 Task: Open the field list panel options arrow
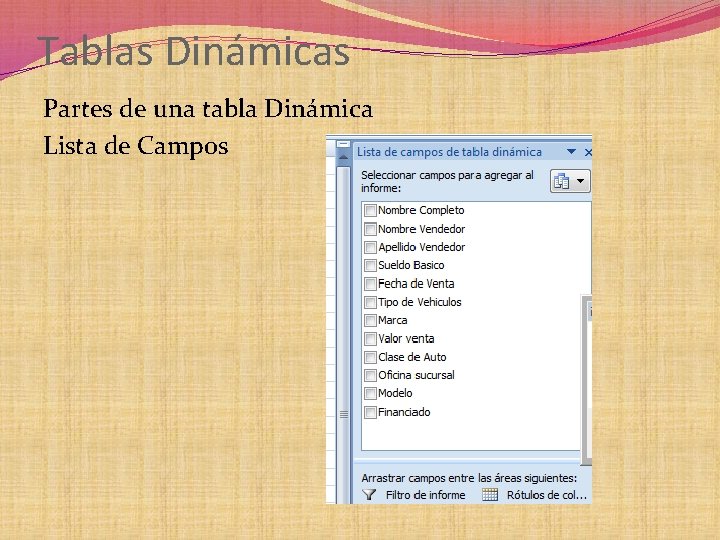pos(571,152)
